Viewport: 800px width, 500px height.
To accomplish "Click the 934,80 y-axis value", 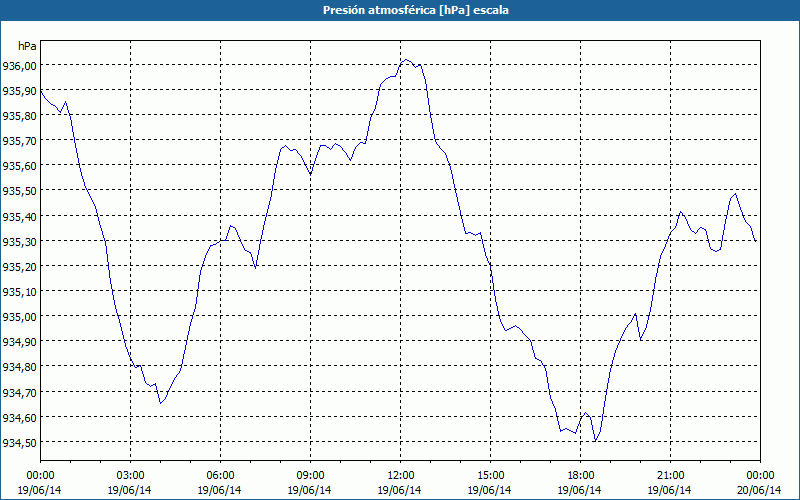I will (19, 367).
